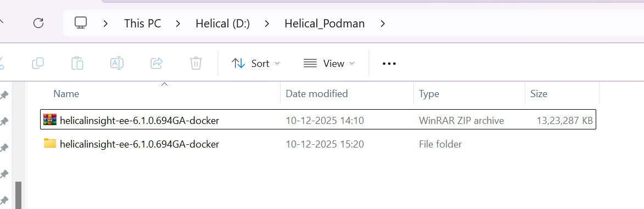
Task: Select the helicalinsight ZIP archive file name
Action: coord(139,120)
